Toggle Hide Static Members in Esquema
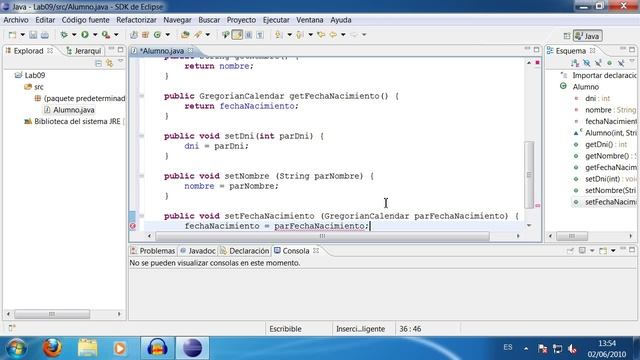 (x=598, y=63)
